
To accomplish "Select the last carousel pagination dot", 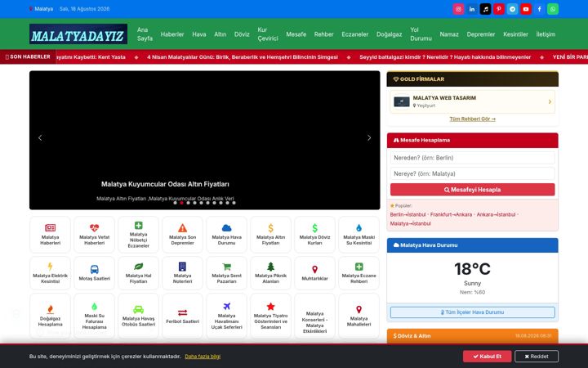I will point(234,203).
